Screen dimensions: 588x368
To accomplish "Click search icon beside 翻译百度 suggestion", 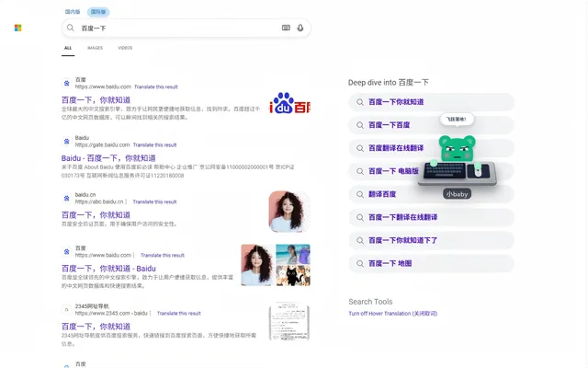I will (x=359, y=194).
